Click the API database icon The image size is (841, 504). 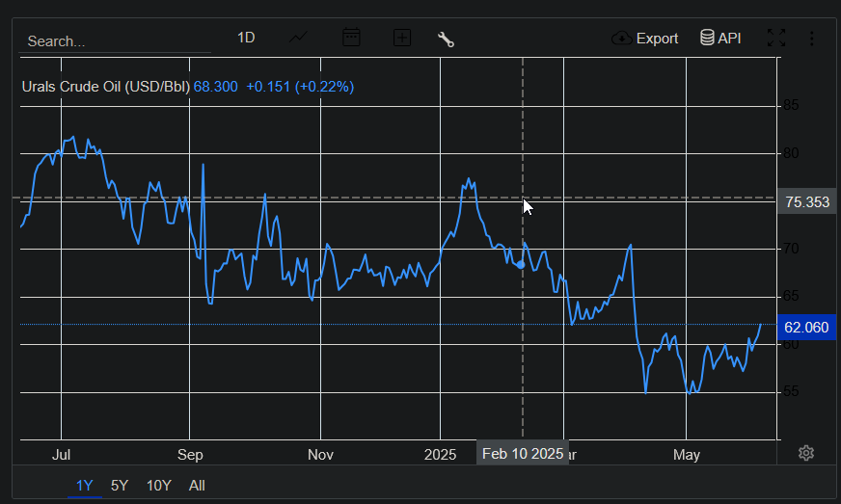(x=707, y=38)
